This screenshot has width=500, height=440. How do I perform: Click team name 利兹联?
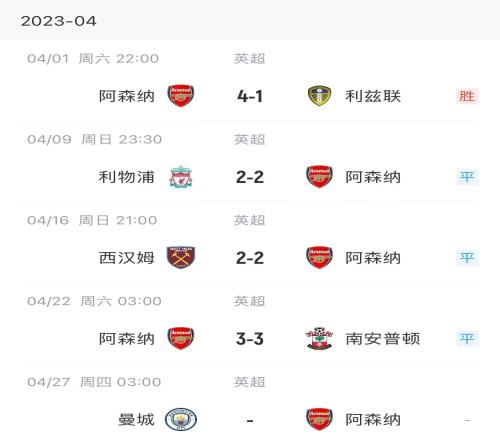click(373, 96)
